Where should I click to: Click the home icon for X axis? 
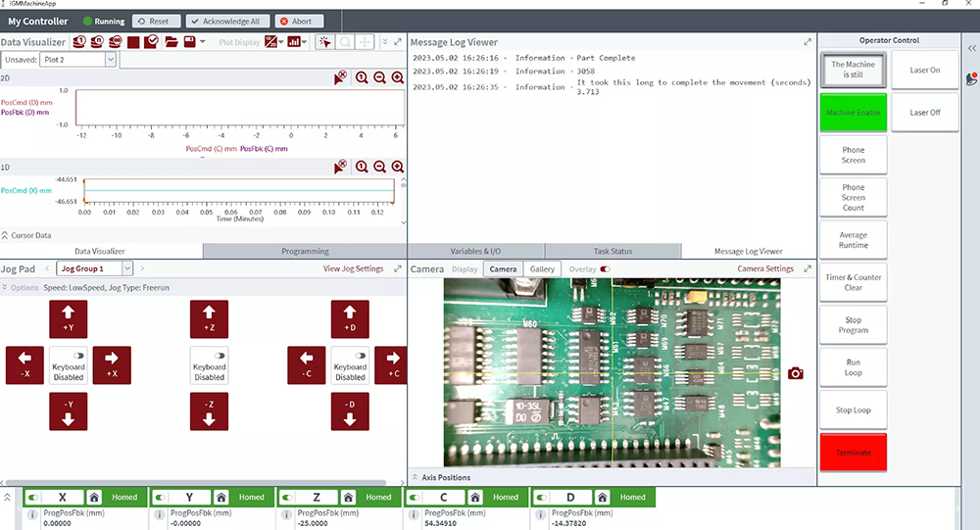pyautogui.click(x=95, y=497)
